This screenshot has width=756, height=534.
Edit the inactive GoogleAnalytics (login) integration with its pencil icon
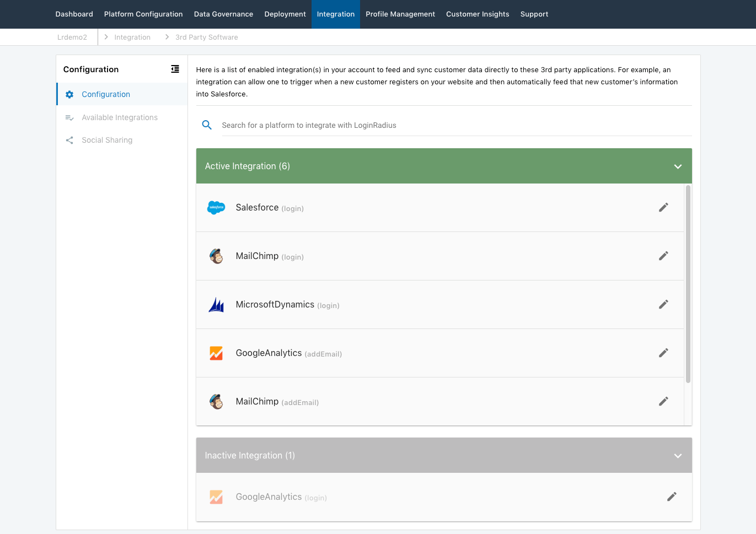[x=672, y=497]
